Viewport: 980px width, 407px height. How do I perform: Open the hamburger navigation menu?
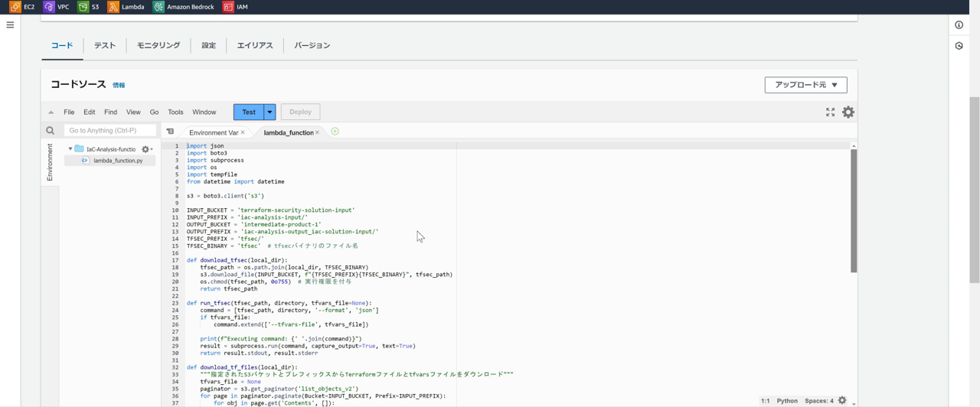coord(10,25)
